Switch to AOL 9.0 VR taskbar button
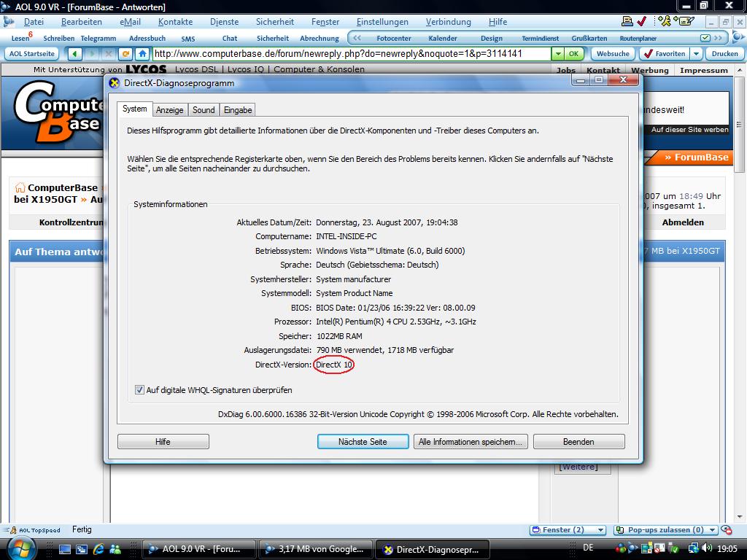This screenshot has height=560, width=747. click(199, 549)
